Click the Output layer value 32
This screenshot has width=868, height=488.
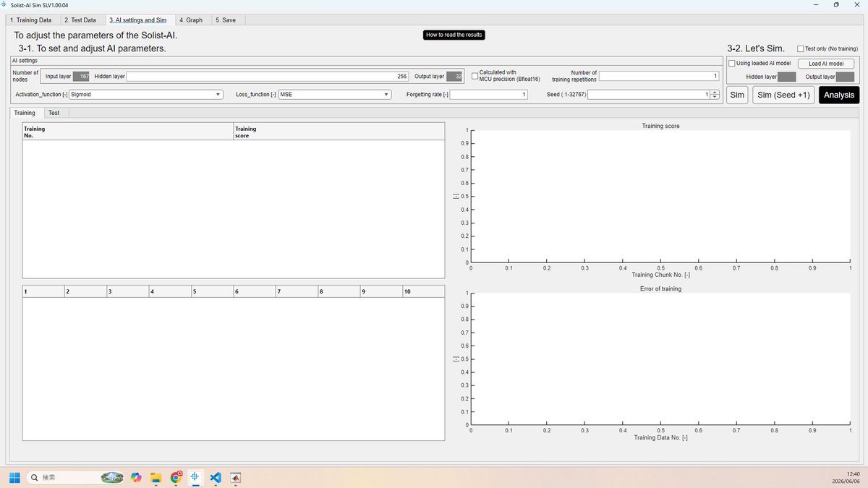point(455,76)
